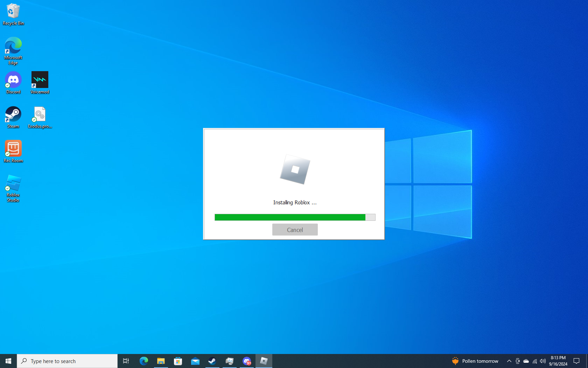
Task: Click the Roblox logo in installer
Action: (295, 170)
